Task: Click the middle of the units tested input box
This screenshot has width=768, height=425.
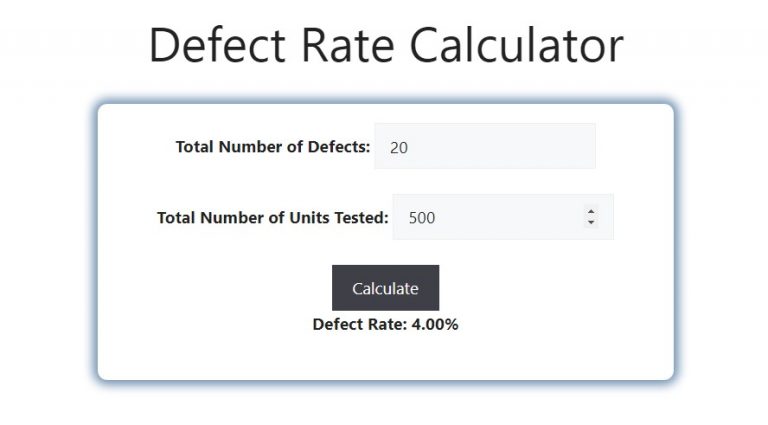Action: [503, 217]
